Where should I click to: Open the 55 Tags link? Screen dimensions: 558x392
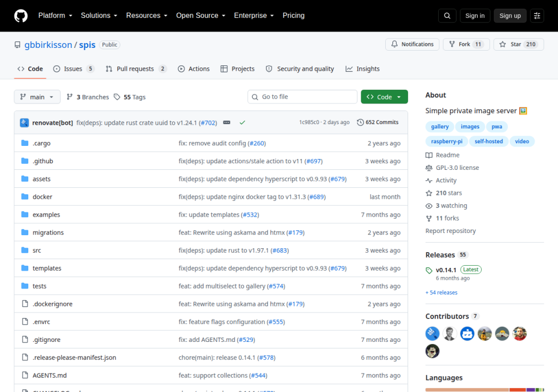130,97
